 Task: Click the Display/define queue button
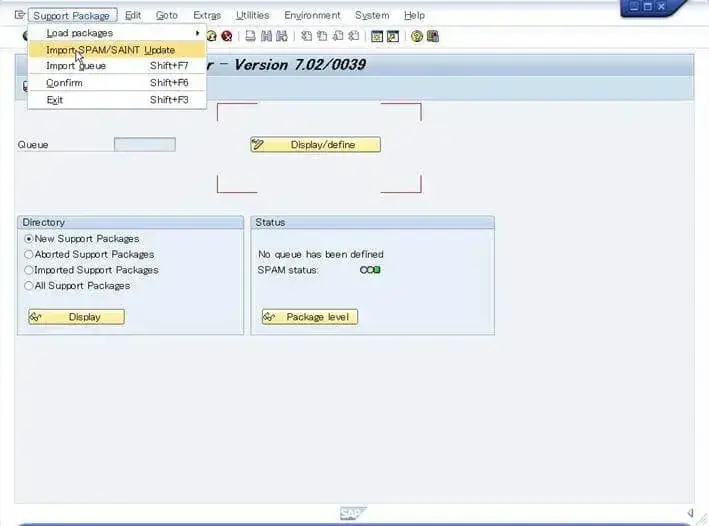pos(316,145)
